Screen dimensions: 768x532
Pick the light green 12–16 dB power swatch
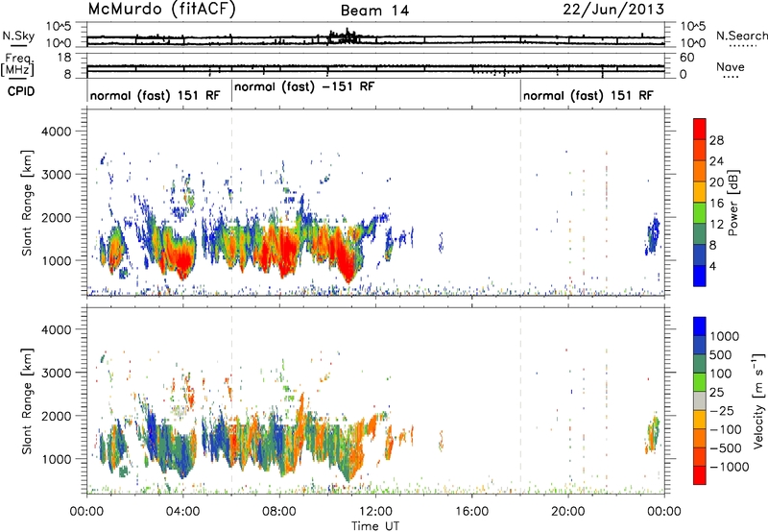coord(700,213)
